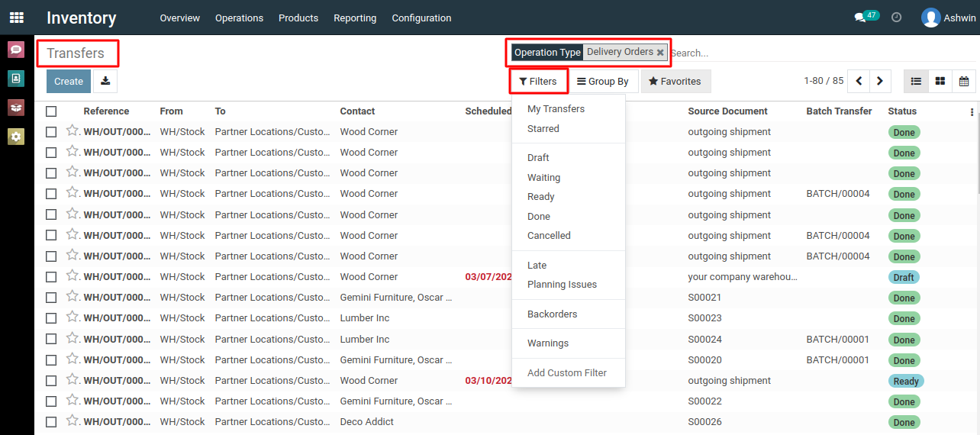Screen dimensions: 980x435
Task: Switch to list view
Action: coord(916,81)
